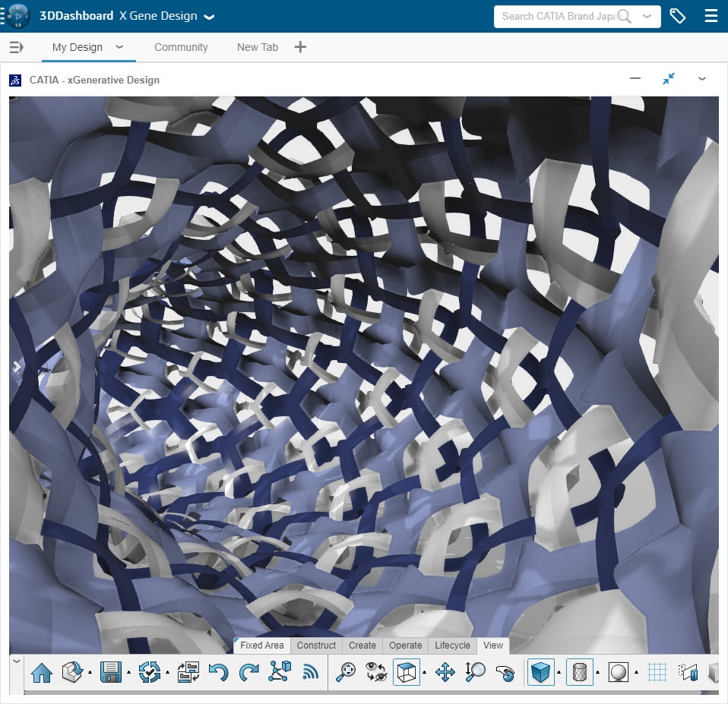This screenshot has width=728, height=704.
Task: Click the Home icon in action bar
Action: [42, 672]
